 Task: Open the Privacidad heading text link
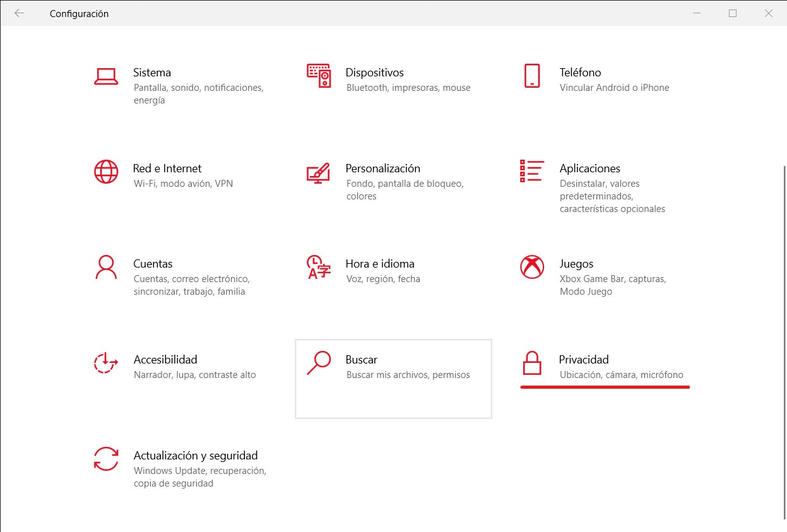point(584,360)
